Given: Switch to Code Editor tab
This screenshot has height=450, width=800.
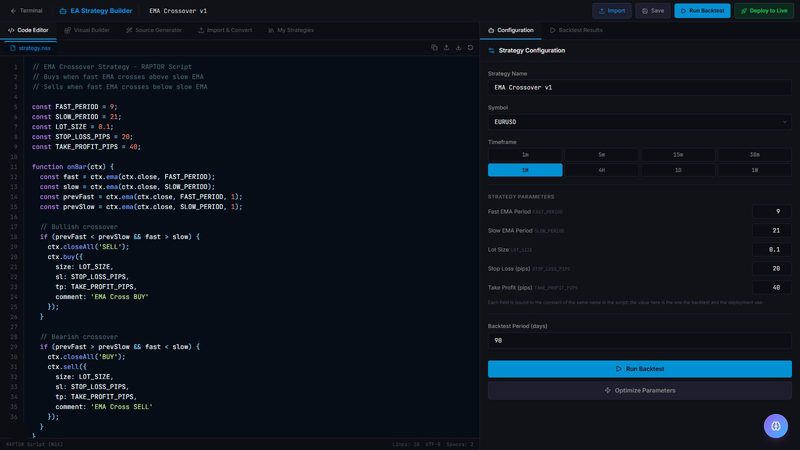Looking at the screenshot, I should [28, 30].
